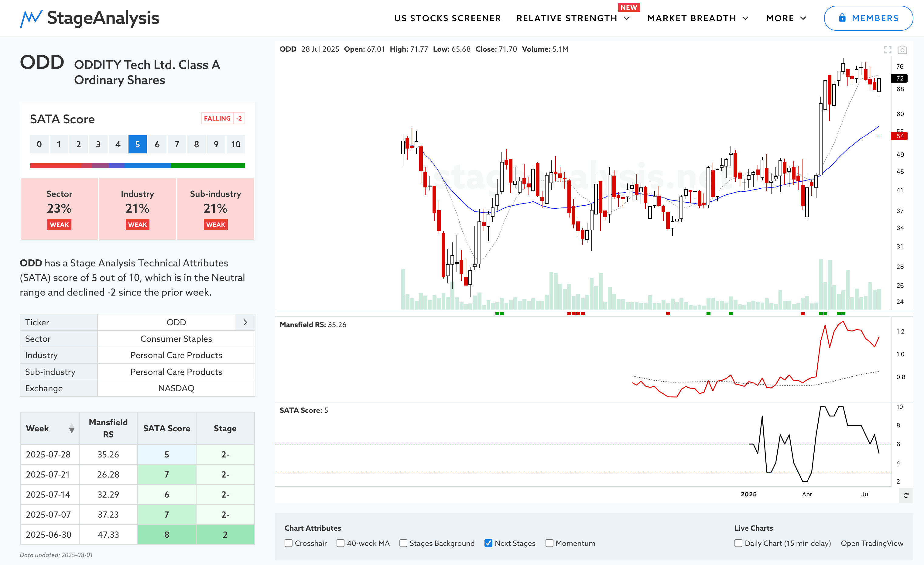The width and height of the screenshot is (924, 565).
Task: Sort the table by Week column arrows
Action: pos(72,428)
